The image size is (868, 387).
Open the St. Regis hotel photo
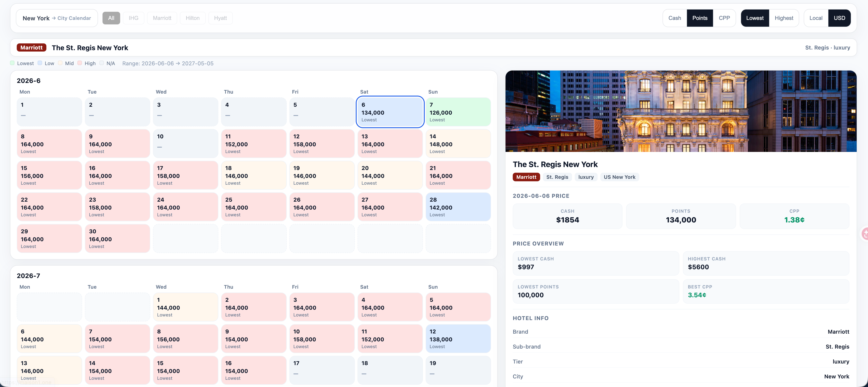point(681,111)
